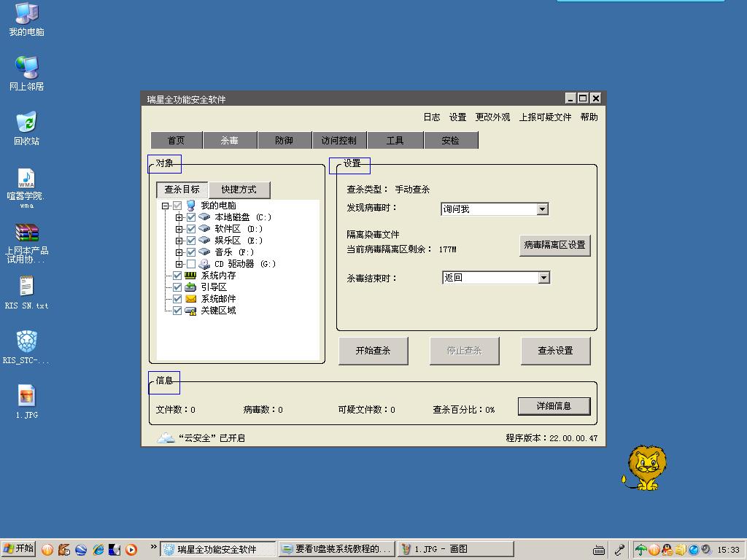Switch to the 防御 tab
The image size is (747, 560).
coord(285,141)
